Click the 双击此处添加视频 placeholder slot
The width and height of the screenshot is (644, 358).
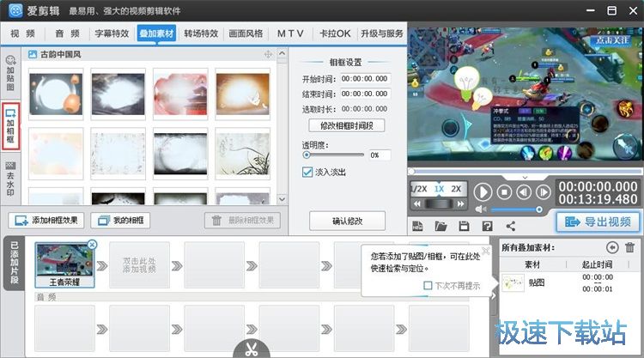pyautogui.click(x=139, y=264)
